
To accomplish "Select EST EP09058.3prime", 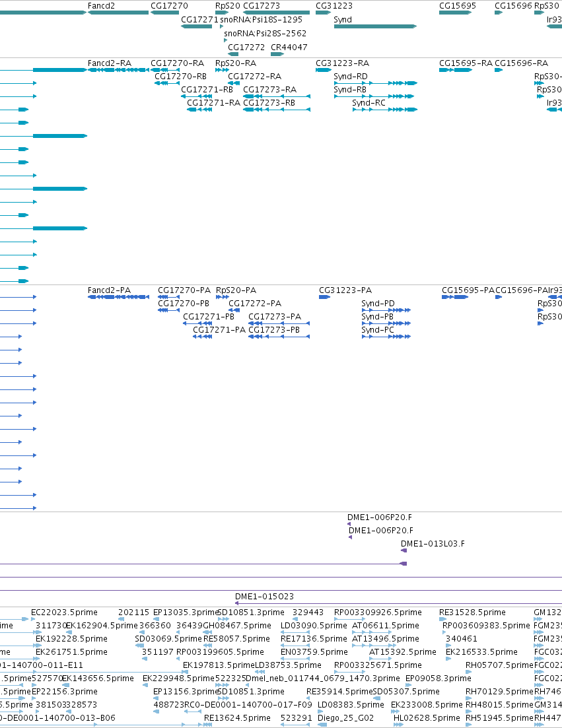I will tap(439, 678).
